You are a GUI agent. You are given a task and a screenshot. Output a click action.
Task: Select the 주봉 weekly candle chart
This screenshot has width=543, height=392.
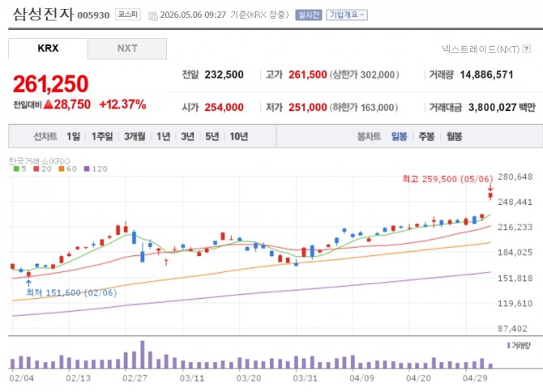click(x=426, y=136)
